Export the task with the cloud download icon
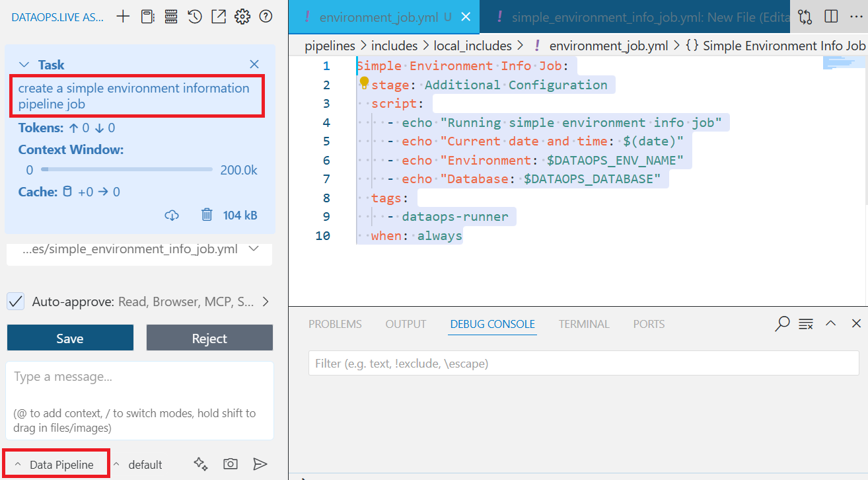Image resolution: width=868 pixels, height=480 pixels. click(x=172, y=215)
